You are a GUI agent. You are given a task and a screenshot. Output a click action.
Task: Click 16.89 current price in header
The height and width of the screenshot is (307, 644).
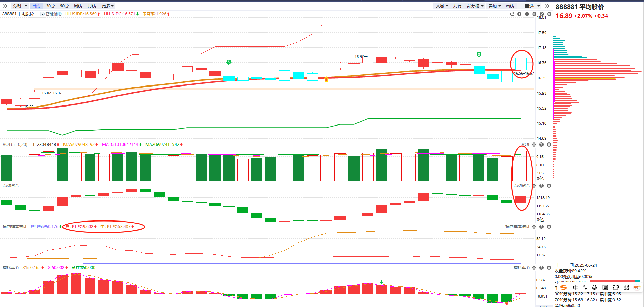click(564, 16)
